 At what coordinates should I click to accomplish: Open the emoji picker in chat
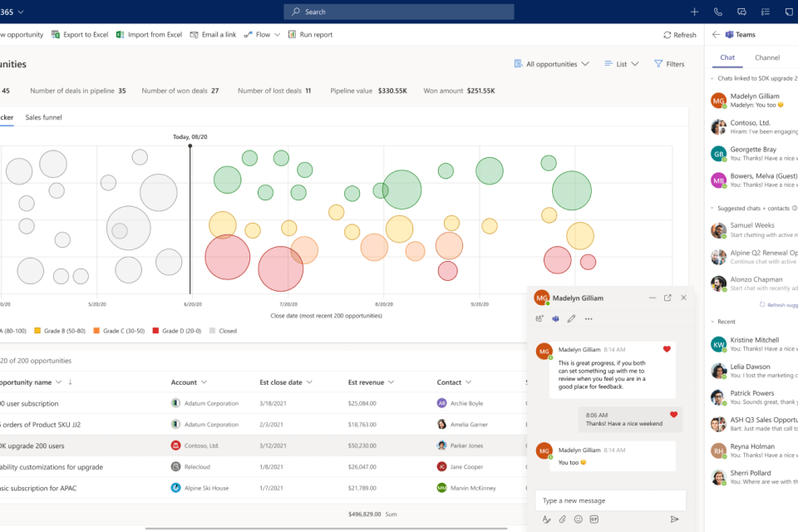pyautogui.click(x=578, y=520)
